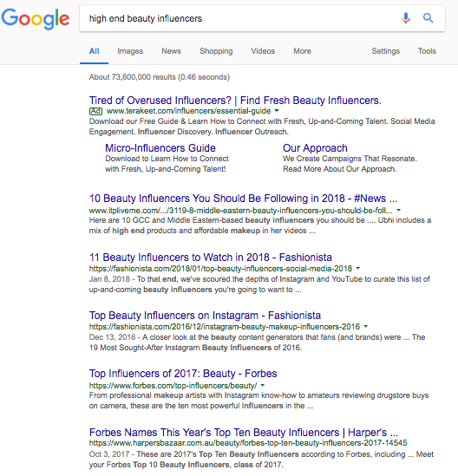Screen dimensions: 458x476
Task: Click the www.terakeet.com ad URL text
Action: pos(188,111)
